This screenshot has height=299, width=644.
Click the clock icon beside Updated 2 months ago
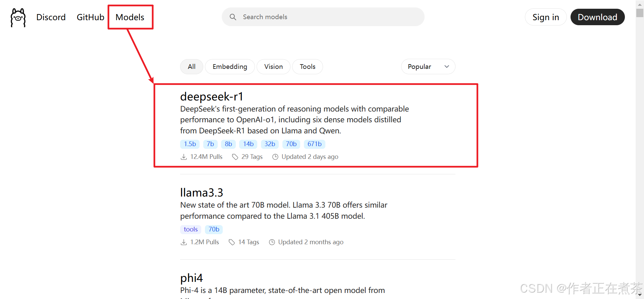272,242
